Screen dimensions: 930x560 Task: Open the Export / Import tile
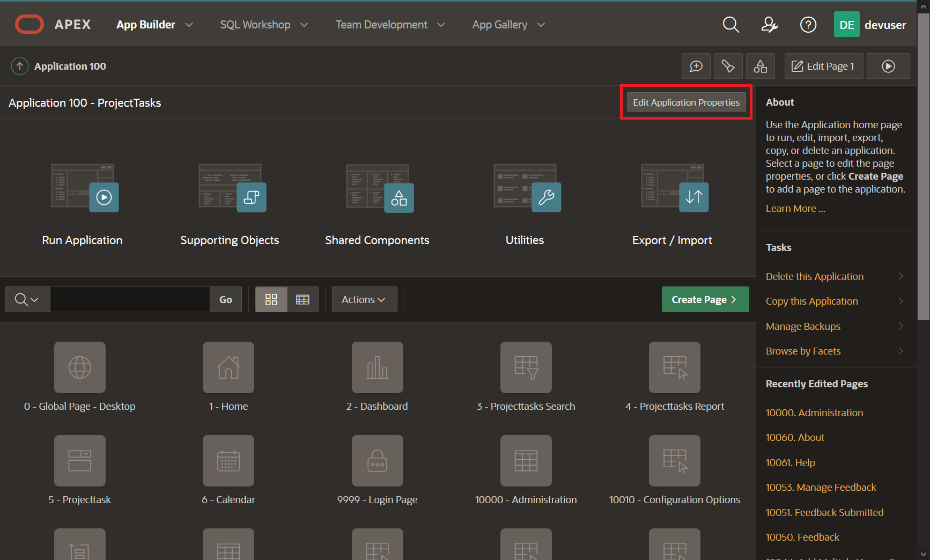pyautogui.click(x=672, y=204)
